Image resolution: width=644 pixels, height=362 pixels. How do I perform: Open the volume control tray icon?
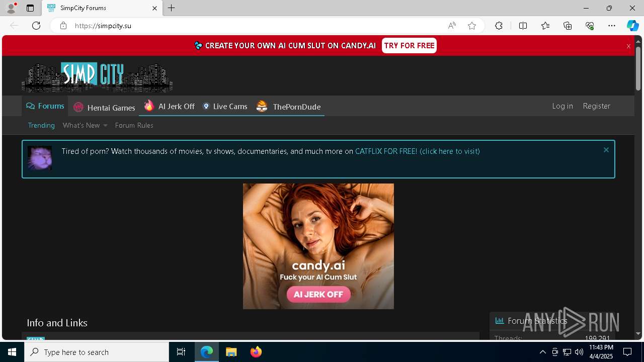(x=579, y=352)
